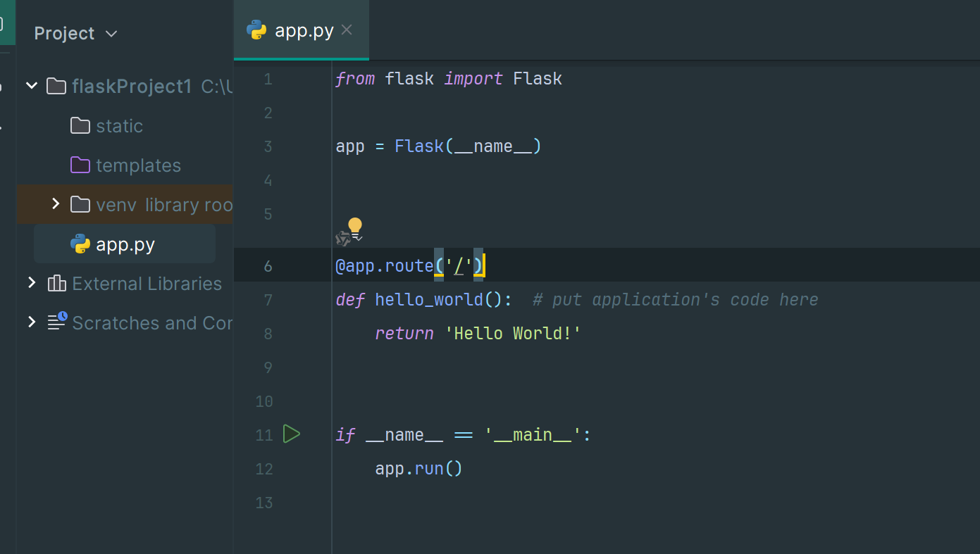Collapse the flaskProject1 root folder
Screen dimensions: 980x554
pos(32,86)
